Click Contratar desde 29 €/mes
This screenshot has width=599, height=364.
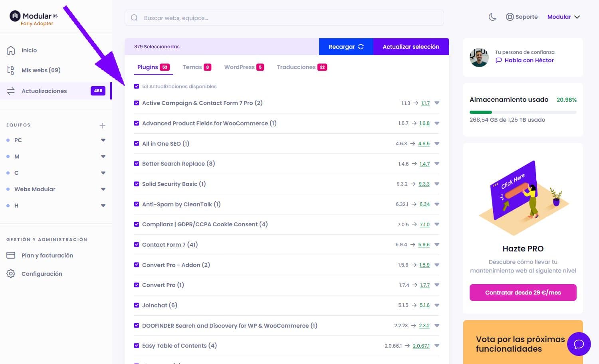click(x=523, y=293)
